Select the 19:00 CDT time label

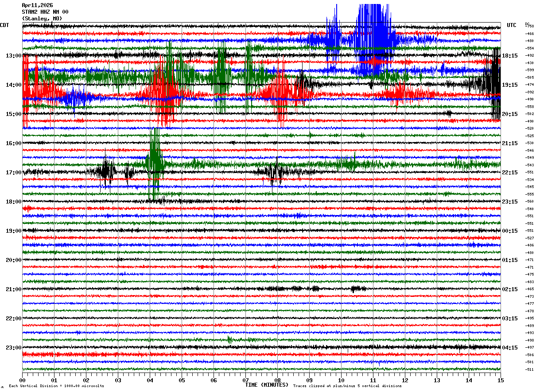pyautogui.click(x=13, y=231)
